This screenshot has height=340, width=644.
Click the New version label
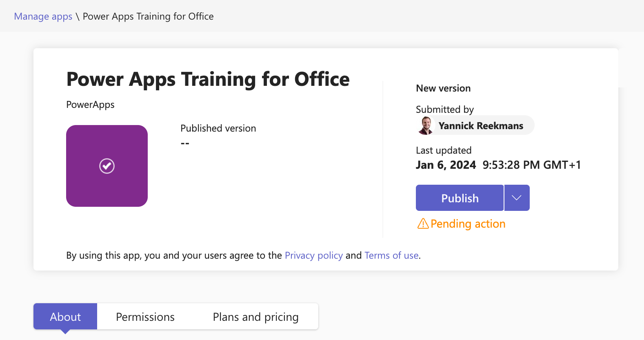pyautogui.click(x=443, y=88)
